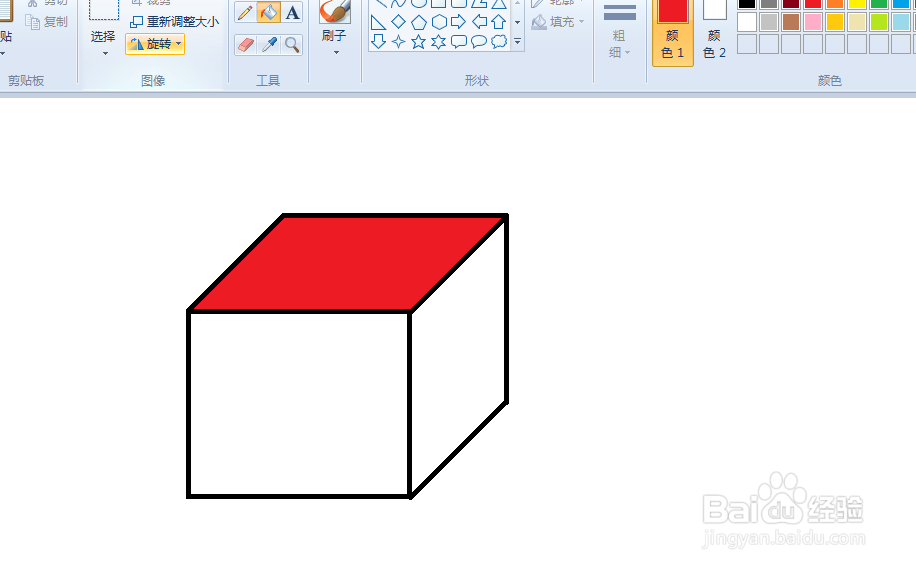Click the white front face of cube
This screenshot has width=916, height=570.
coord(299,404)
